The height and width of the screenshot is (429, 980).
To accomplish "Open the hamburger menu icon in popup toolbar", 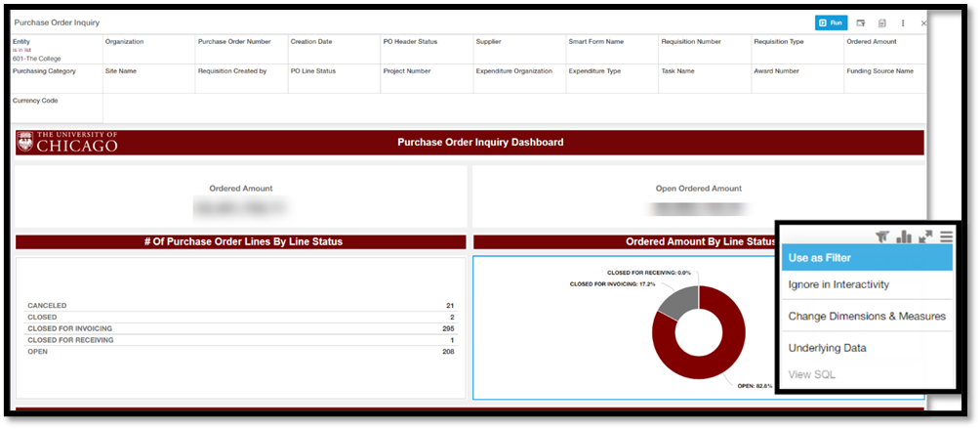I will (946, 236).
